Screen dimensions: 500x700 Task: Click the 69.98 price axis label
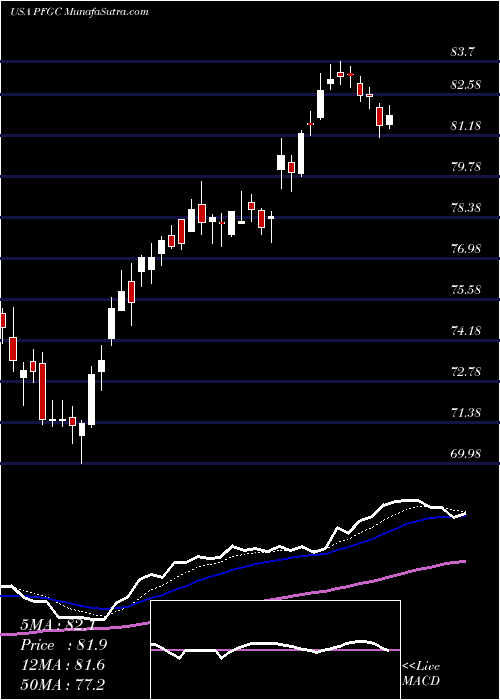click(x=466, y=454)
